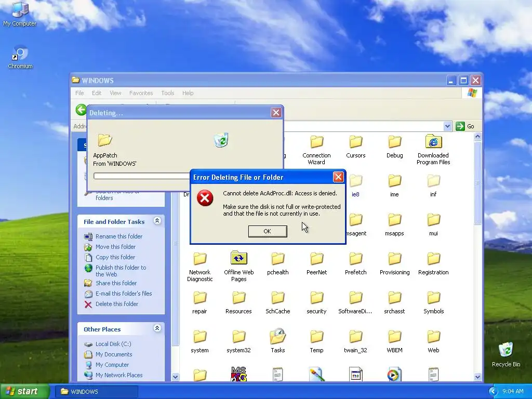This screenshot has height=399, width=532.
Task: Select the srchasst folder
Action: 395,303
